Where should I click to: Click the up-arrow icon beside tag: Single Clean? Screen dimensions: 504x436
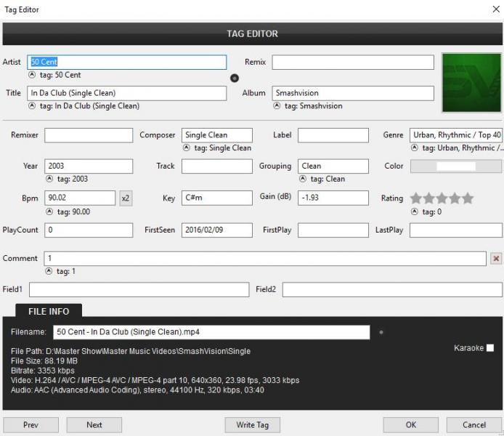tap(187, 148)
